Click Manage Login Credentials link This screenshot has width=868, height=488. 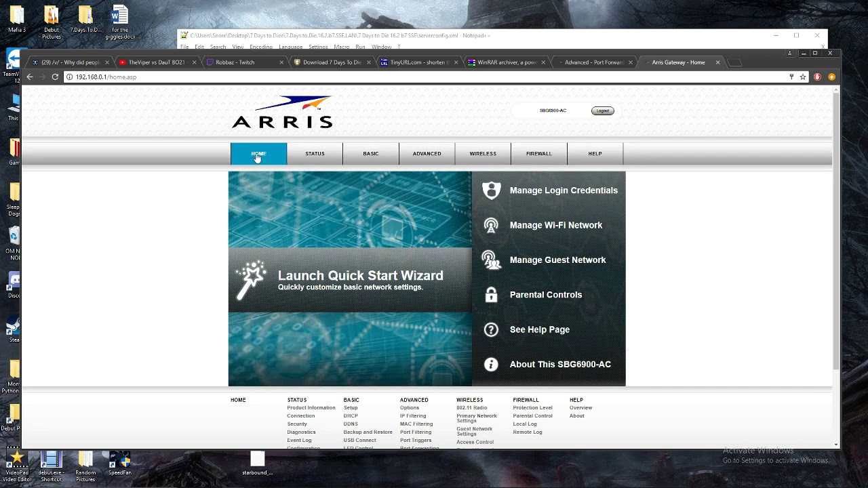coord(564,190)
